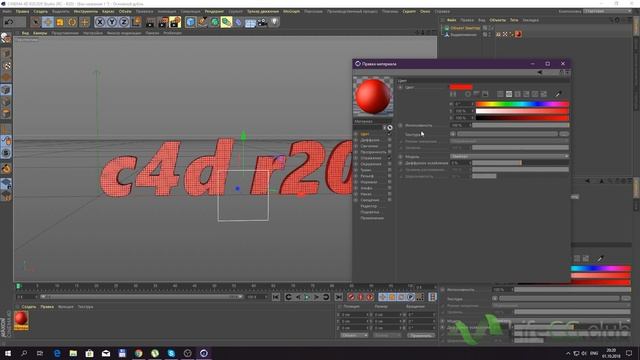Open the Render Settings icon
640x360 pixels.
pos(175,22)
